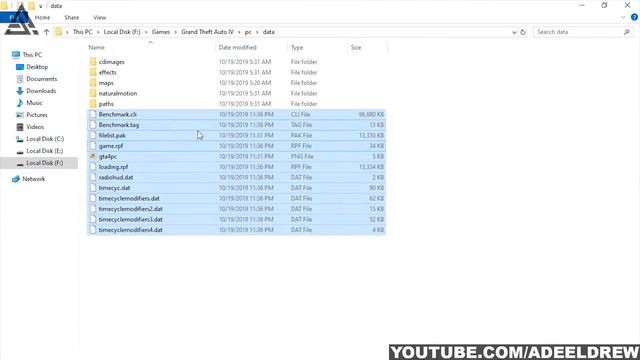
Task: Click the filelist.pak file icon
Action: (93, 136)
